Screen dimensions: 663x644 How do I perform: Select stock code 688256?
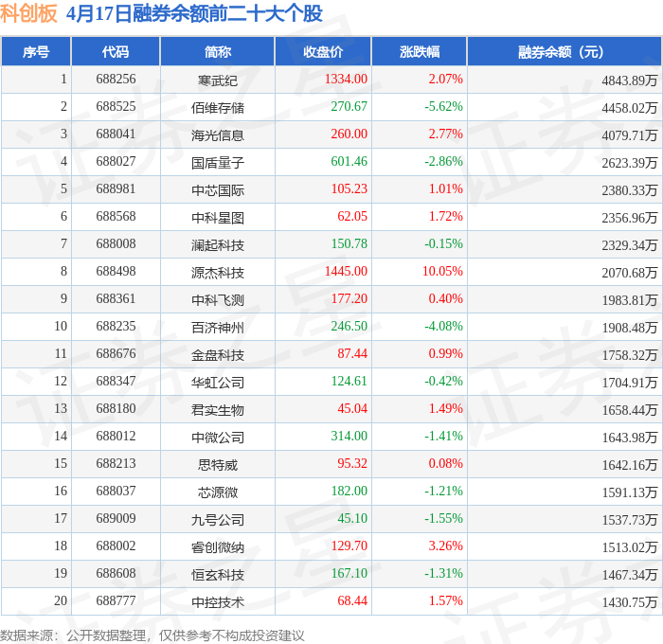(116, 79)
